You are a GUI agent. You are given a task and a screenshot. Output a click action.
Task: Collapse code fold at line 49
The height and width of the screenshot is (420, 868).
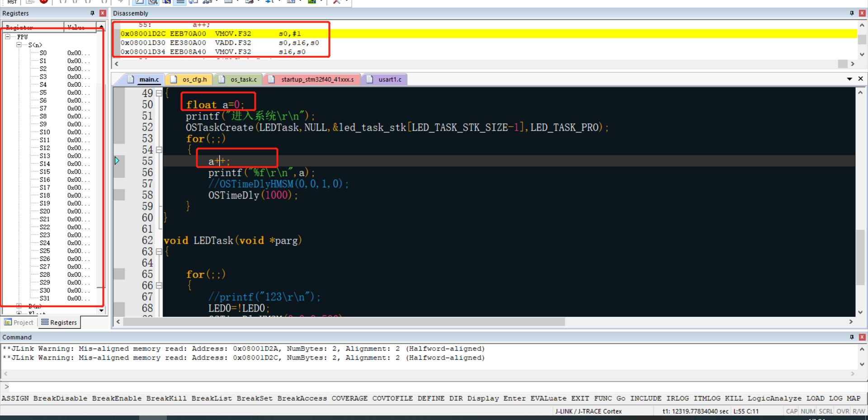pos(159,93)
